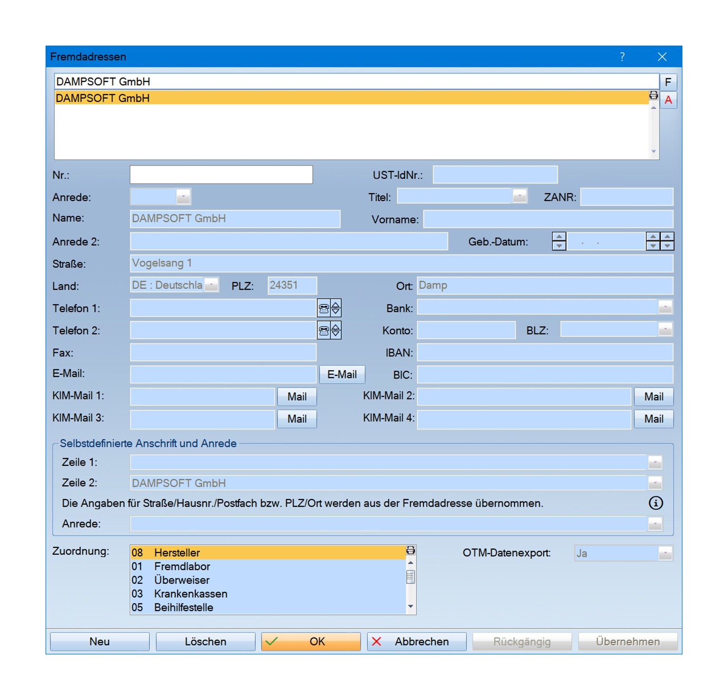Click down arrow of address list scrollbar
This screenshot has height=700, width=728.
click(654, 152)
